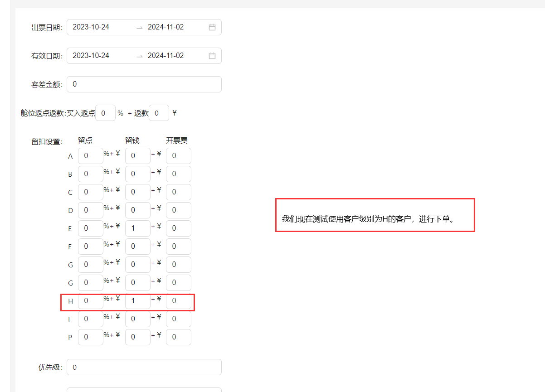
Task: Click the 留扣设置 label
Action: pos(47,141)
